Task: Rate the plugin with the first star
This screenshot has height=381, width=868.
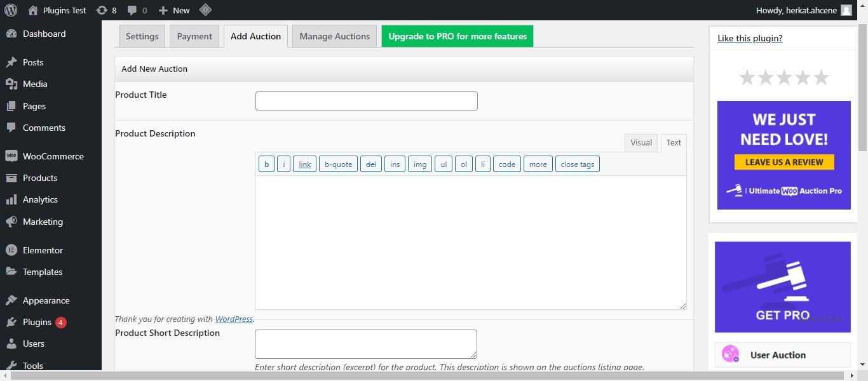Action: click(747, 77)
